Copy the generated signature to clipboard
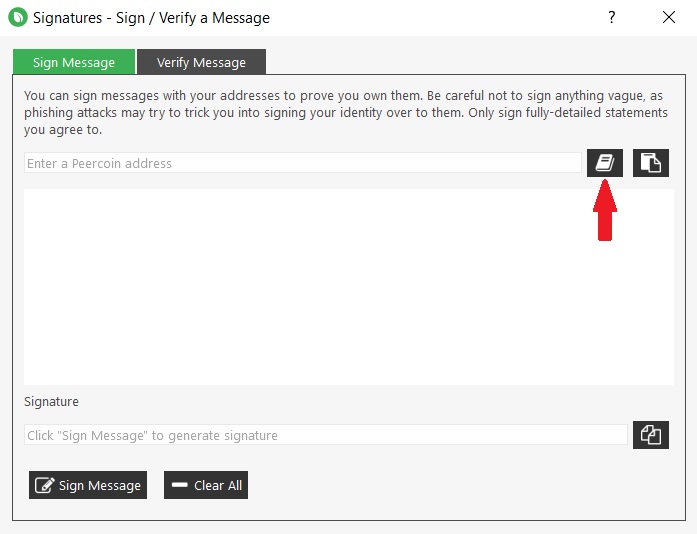This screenshot has width=697, height=534. [x=650, y=435]
